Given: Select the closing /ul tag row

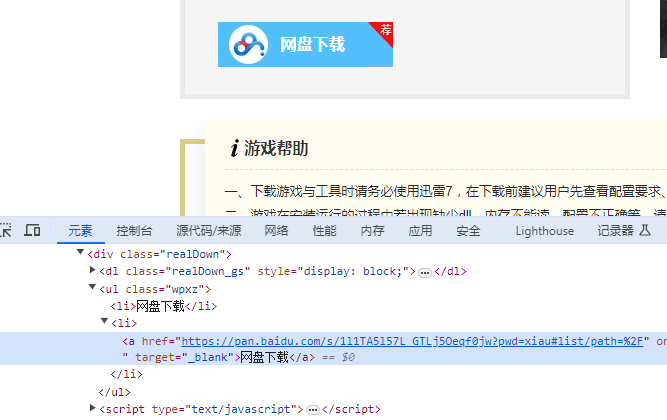Looking at the screenshot, I should pos(114,392).
